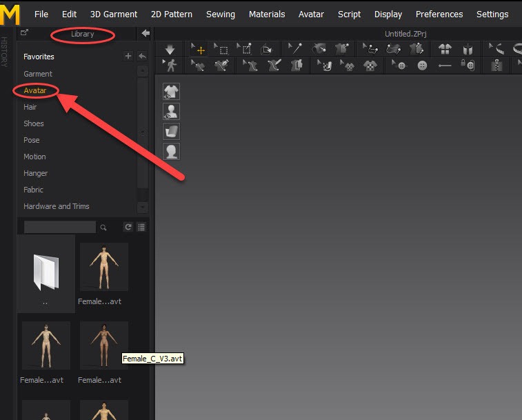Select the Free Sewing tool on garment
522x420 pixels.
(x=416, y=49)
